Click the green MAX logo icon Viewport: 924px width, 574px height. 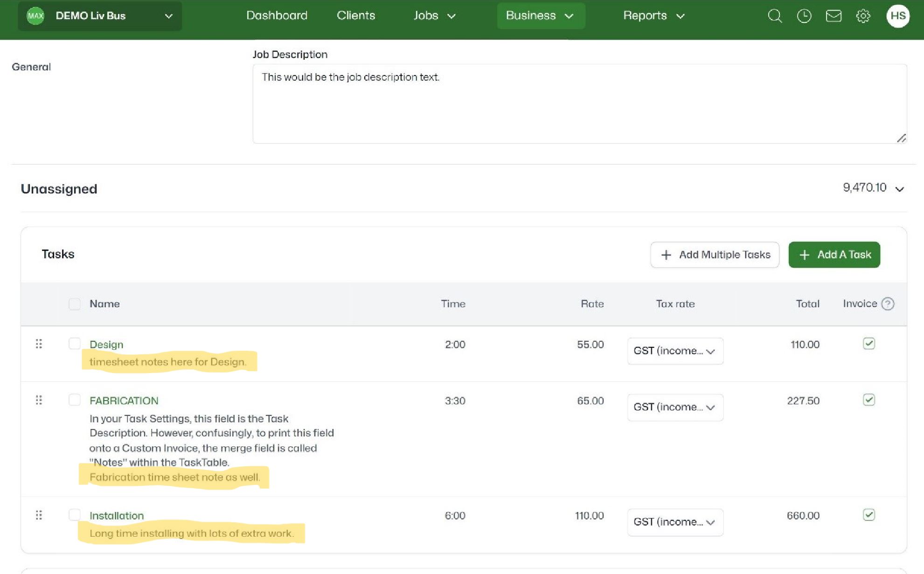tap(35, 16)
